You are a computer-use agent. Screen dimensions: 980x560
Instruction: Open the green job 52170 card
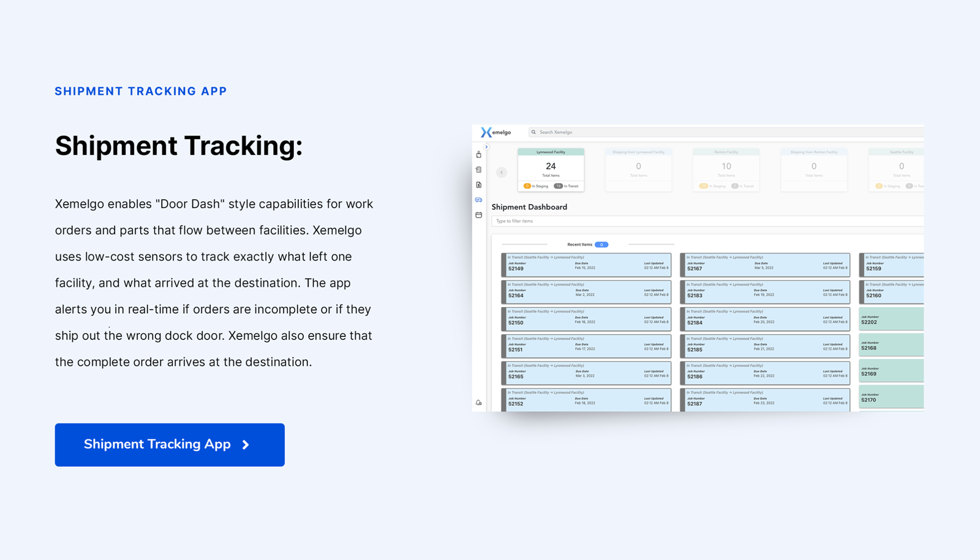(x=891, y=397)
